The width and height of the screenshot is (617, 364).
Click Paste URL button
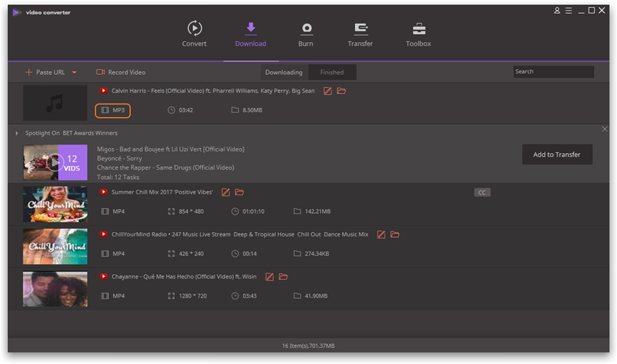point(45,73)
